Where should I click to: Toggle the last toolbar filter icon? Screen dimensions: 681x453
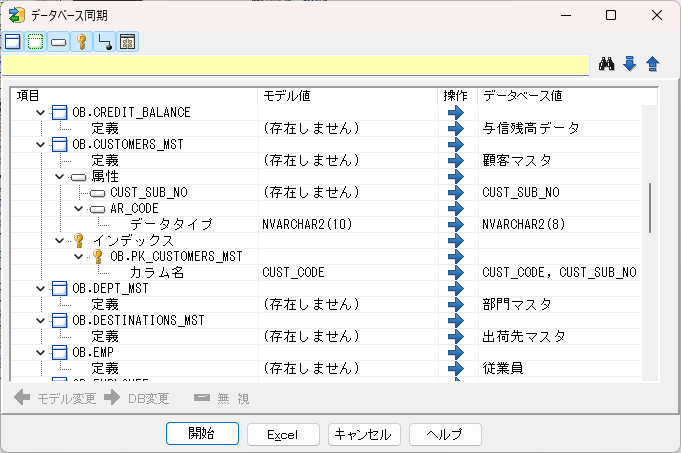point(128,42)
